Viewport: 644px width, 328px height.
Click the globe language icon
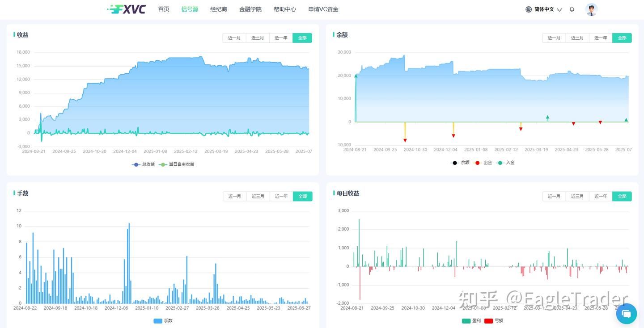click(x=529, y=9)
